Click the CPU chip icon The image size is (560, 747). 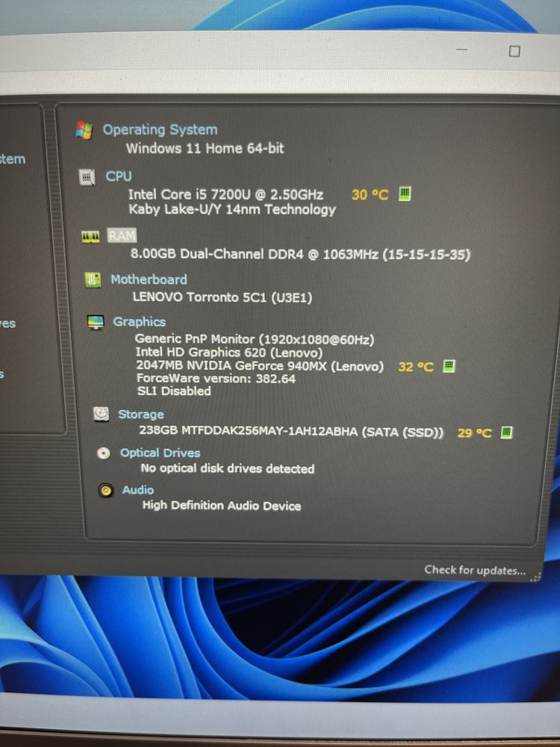[87, 177]
